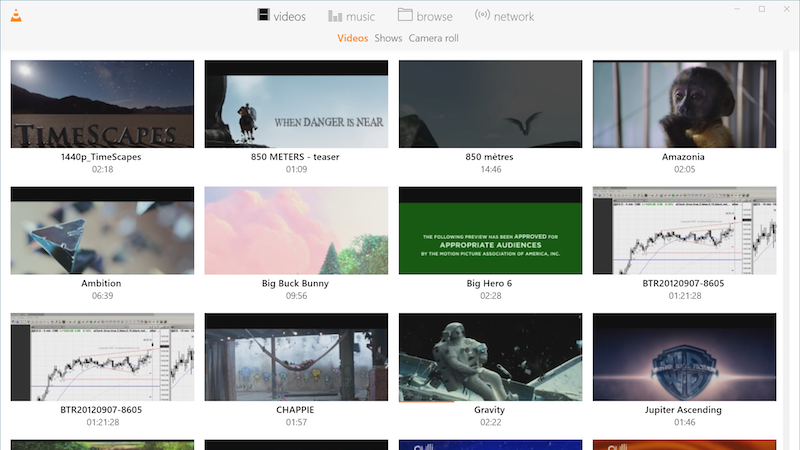Open the Big Hero 6 green thumbnail
This screenshot has width=800, height=450.
click(490, 231)
